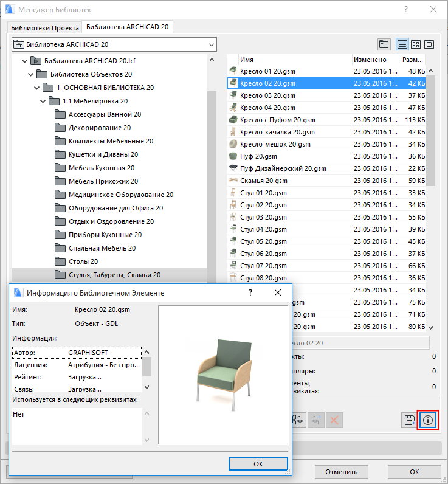Viewport: 448px width, 484px height.
Task: Collapse Библиотека Объектов 20 node
Action: (30, 74)
